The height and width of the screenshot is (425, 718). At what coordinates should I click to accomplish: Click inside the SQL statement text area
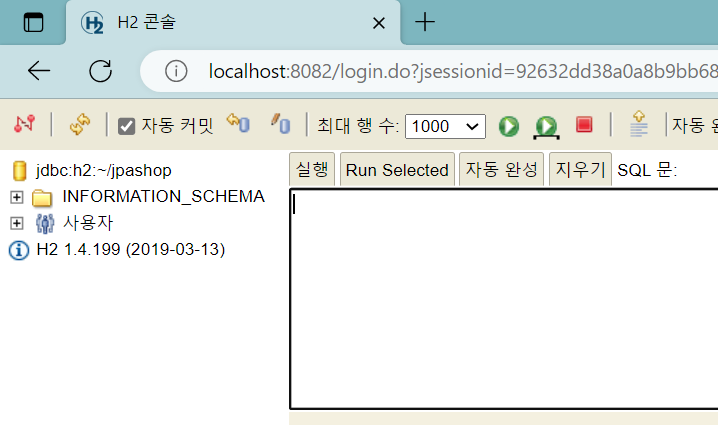pos(504,299)
